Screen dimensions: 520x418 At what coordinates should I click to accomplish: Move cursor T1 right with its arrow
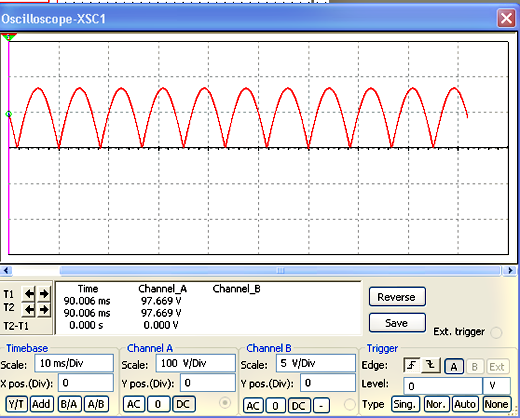44,294
